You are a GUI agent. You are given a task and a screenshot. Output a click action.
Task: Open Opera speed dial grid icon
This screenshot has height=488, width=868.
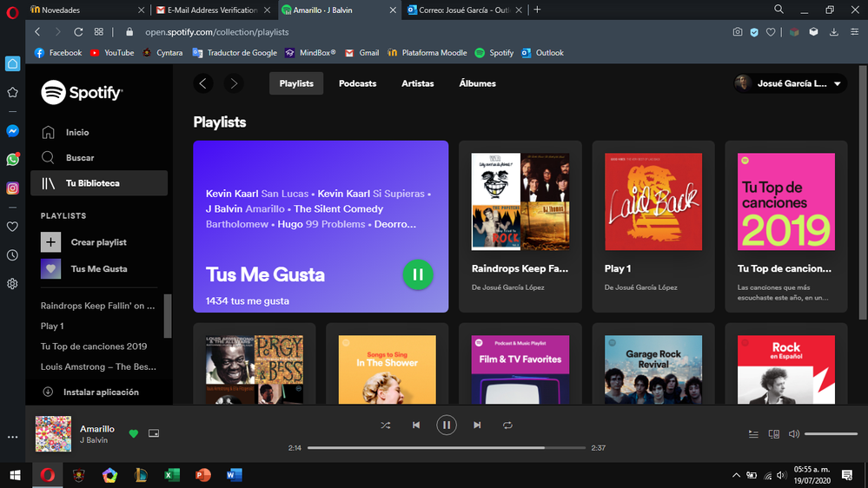tap(98, 32)
